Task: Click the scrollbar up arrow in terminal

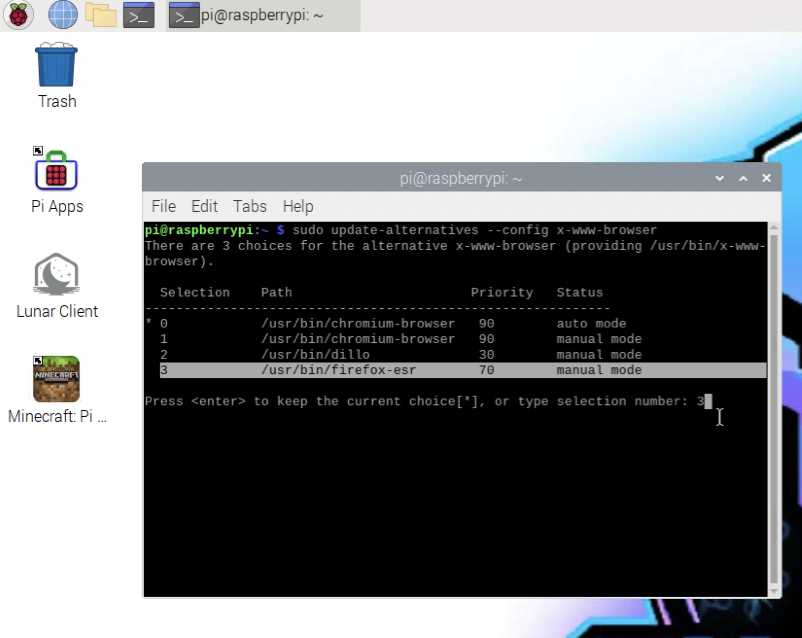Action: [774, 227]
